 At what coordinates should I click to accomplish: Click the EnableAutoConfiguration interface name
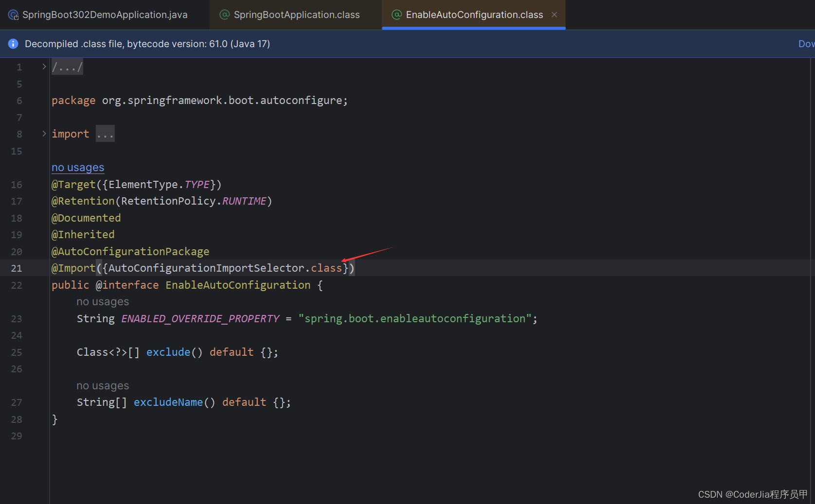point(238,285)
